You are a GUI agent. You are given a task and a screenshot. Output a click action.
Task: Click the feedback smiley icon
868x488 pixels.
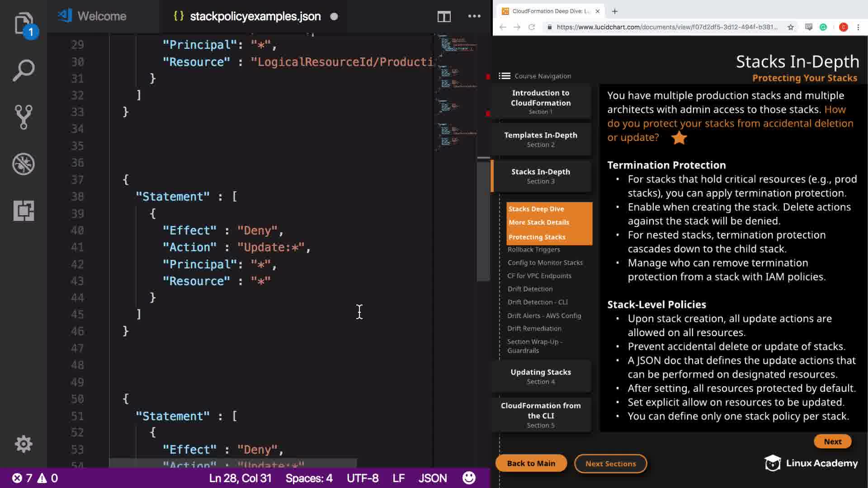pos(469,478)
